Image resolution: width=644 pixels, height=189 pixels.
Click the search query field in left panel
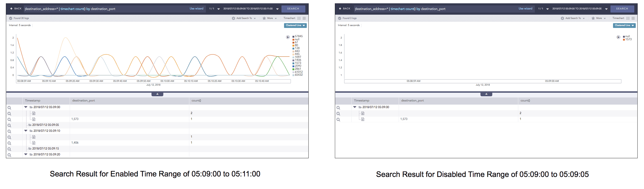[x=106, y=9]
